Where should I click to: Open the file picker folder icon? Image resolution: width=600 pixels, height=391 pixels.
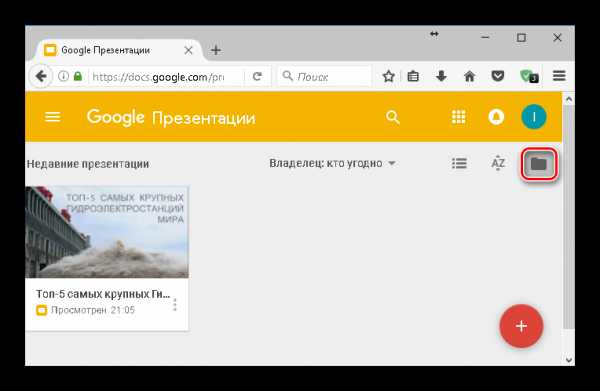(538, 164)
